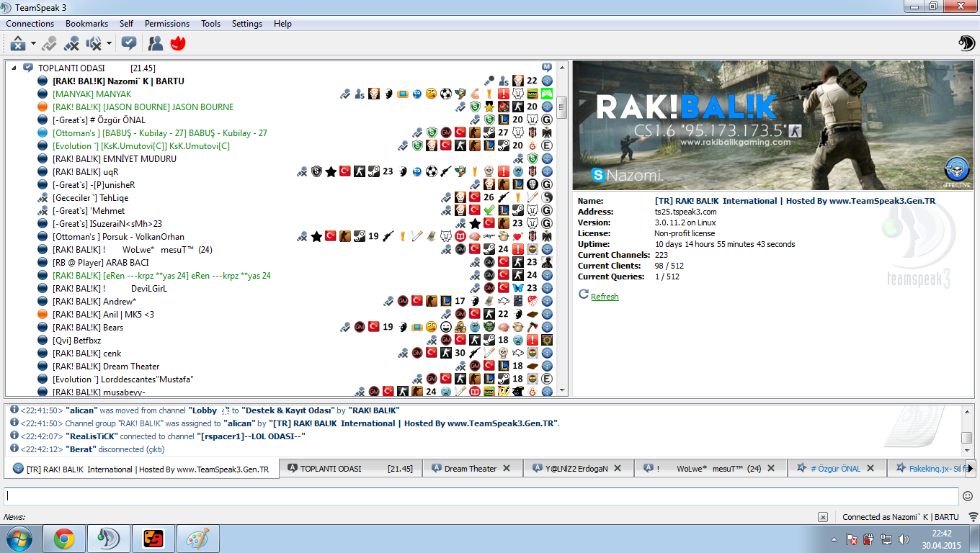Mute the microphone from the toolbar
Screen dimensions: 980x553
71,44
